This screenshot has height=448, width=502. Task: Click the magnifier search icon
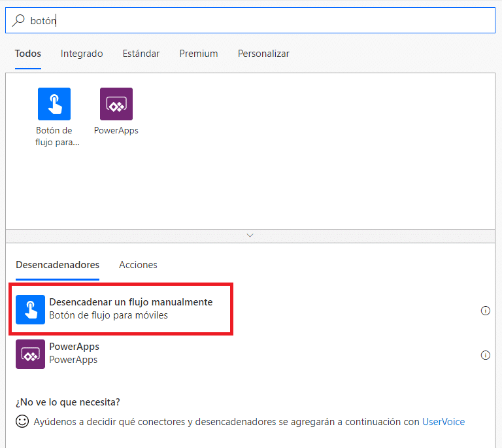click(18, 20)
